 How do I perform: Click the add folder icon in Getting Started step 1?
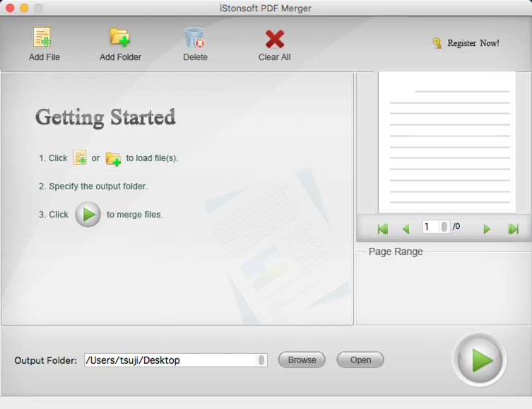click(113, 158)
